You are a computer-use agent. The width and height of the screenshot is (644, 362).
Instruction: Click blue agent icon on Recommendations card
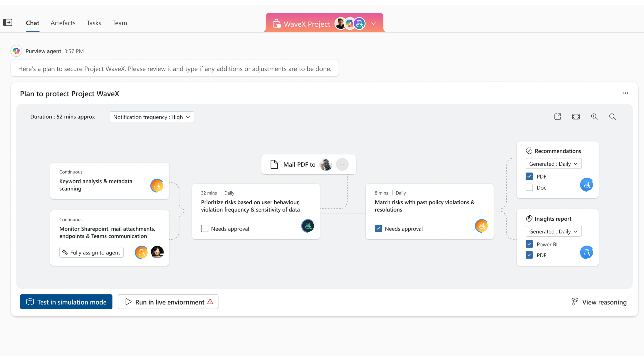(586, 185)
